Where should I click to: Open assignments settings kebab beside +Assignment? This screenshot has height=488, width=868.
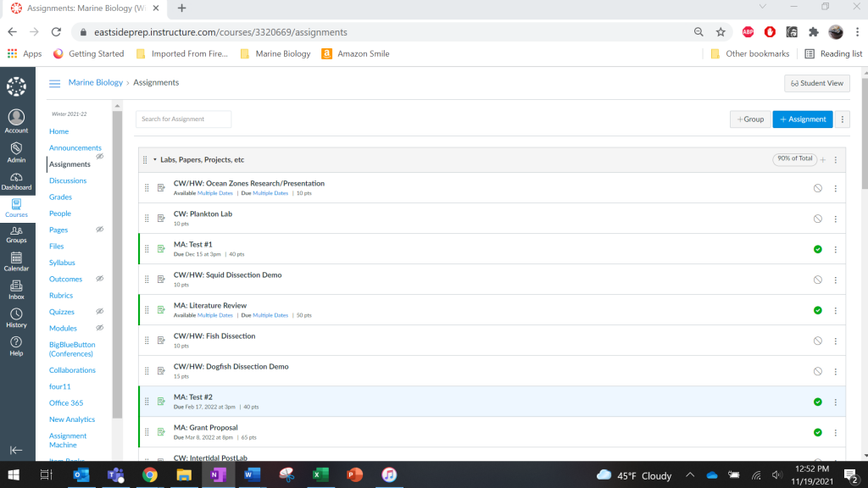click(x=842, y=119)
